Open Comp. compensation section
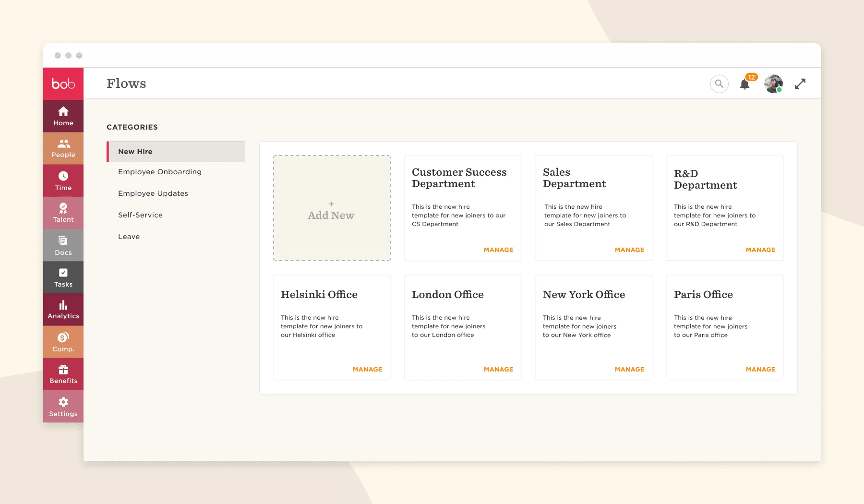The height and width of the screenshot is (504, 864). [63, 342]
